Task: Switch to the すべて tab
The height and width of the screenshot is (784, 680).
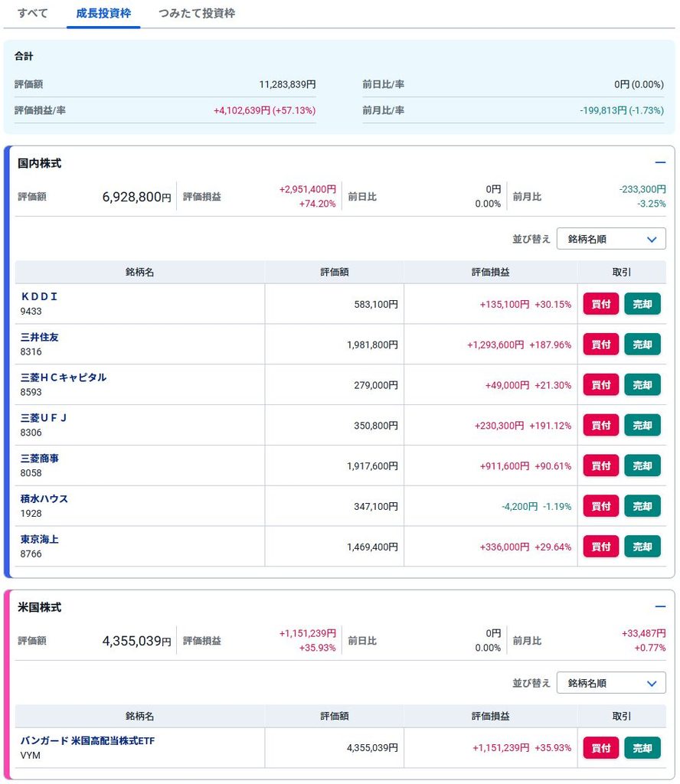Action: pos(33,14)
